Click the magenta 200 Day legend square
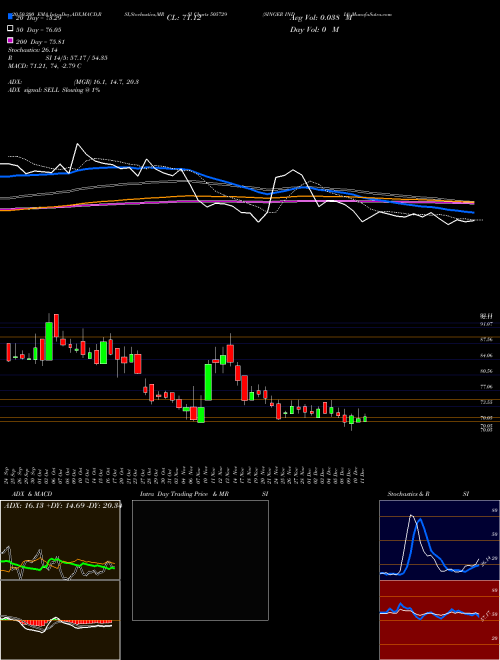 point(10,40)
